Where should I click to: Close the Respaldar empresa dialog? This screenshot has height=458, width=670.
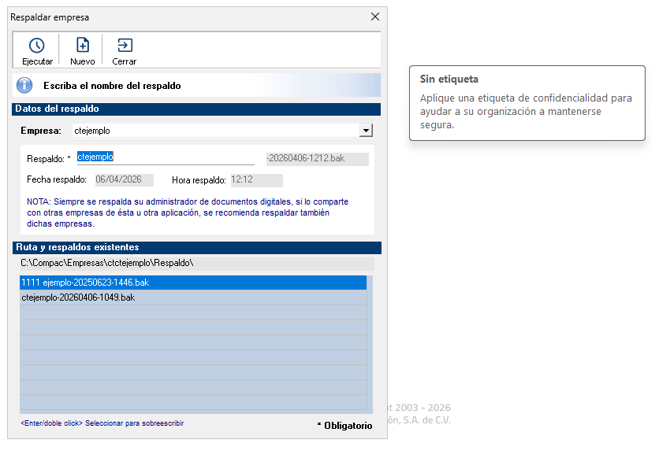pyautogui.click(x=375, y=17)
